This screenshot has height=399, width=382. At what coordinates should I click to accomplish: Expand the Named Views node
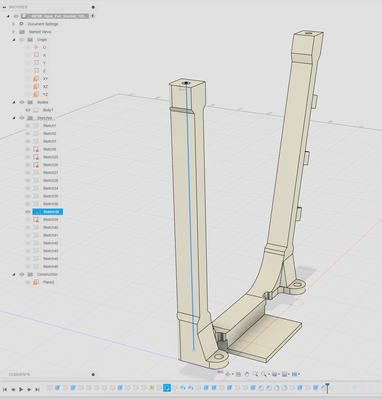14,32
